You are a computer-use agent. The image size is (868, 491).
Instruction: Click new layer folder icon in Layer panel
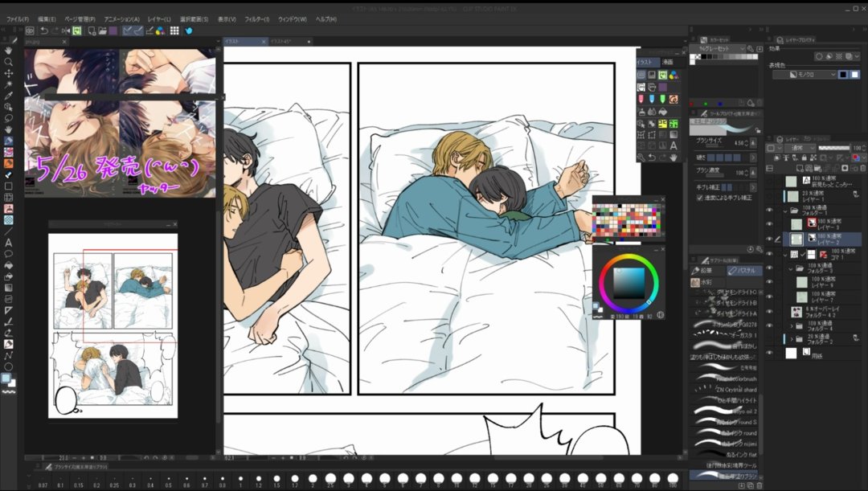[x=818, y=168]
